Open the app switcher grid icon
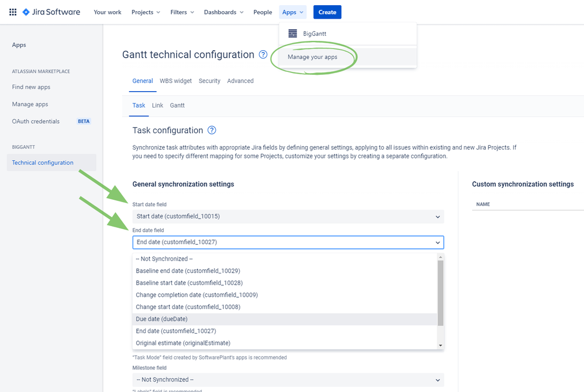The width and height of the screenshot is (584, 392). pos(13,12)
